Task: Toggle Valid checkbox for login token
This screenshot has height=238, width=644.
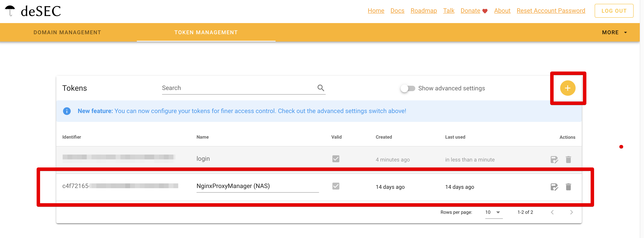Action: [x=336, y=159]
